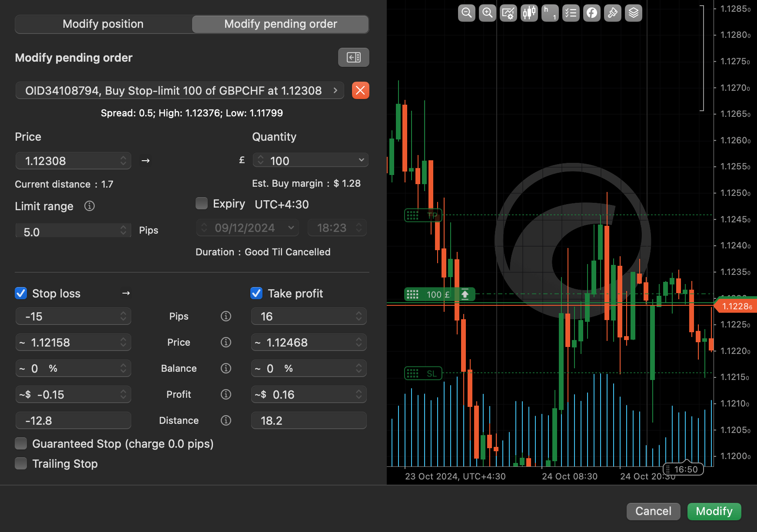757x532 pixels.
Task: Enable the Expiry checkbox
Action: (202, 204)
